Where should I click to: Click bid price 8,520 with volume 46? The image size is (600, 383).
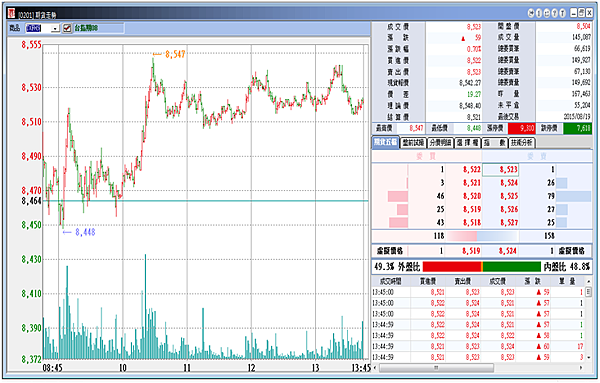pyautogui.click(x=472, y=196)
